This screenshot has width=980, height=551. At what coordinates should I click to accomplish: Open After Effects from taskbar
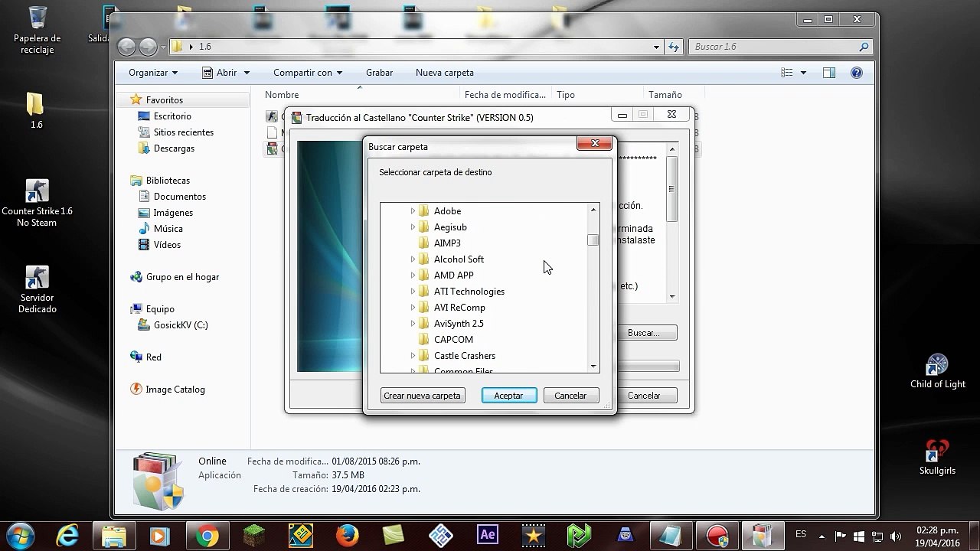pyautogui.click(x=488, y=536)
